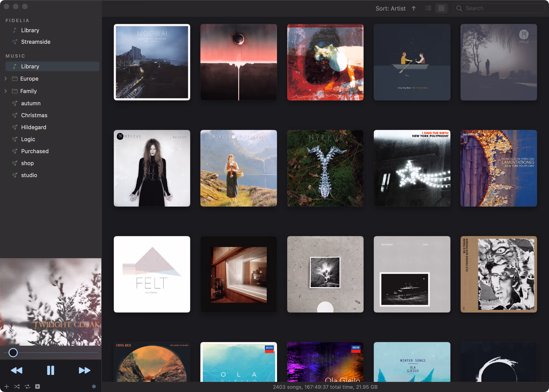Toggle sort direction arrow
Image resolution: width=549 pixels, height=392 pixels.
pos(414,9)
